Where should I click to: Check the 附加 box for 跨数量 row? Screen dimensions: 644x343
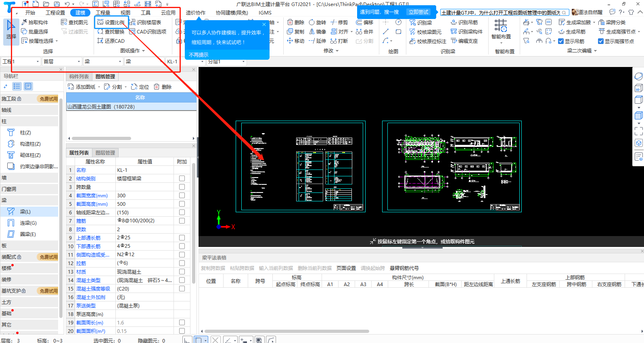pos(182,187)
